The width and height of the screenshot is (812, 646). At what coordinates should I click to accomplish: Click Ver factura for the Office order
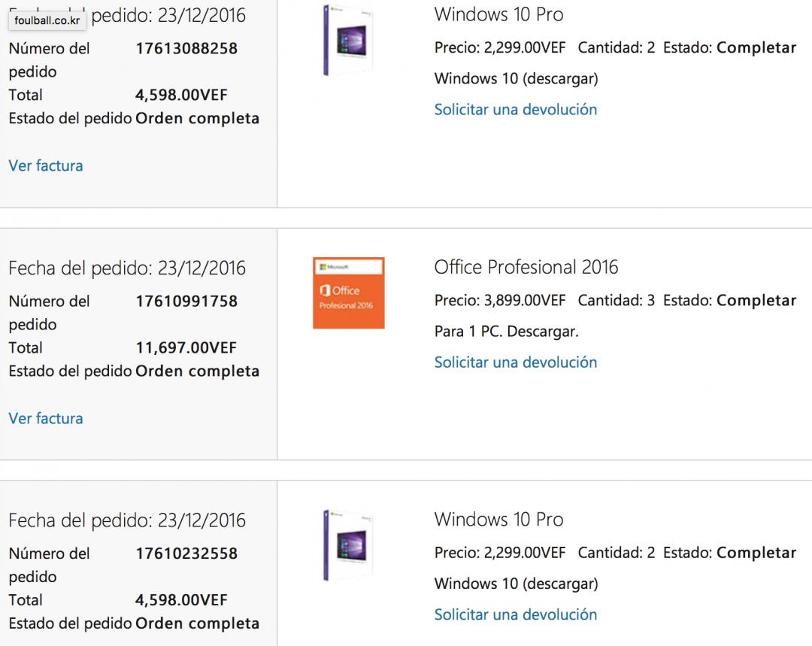point(46,418)
